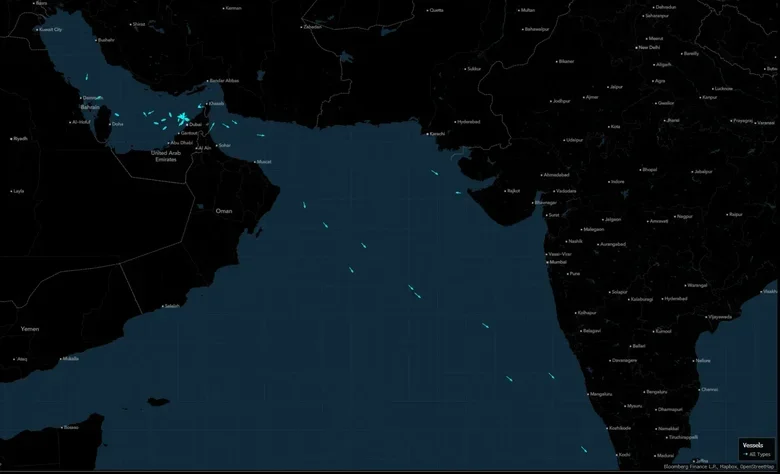Select the All Types legend entry
The width and height of the screenshot is (780, 474).
click(757, 454)
